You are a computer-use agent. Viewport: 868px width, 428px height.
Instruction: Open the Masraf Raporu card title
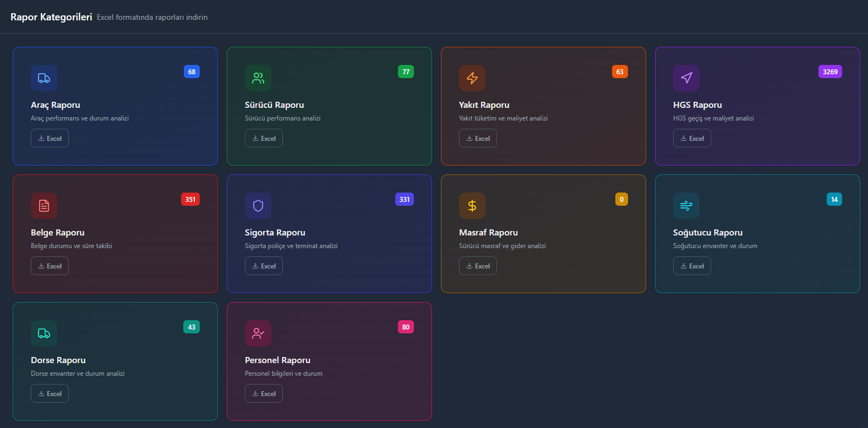point(488,233)
